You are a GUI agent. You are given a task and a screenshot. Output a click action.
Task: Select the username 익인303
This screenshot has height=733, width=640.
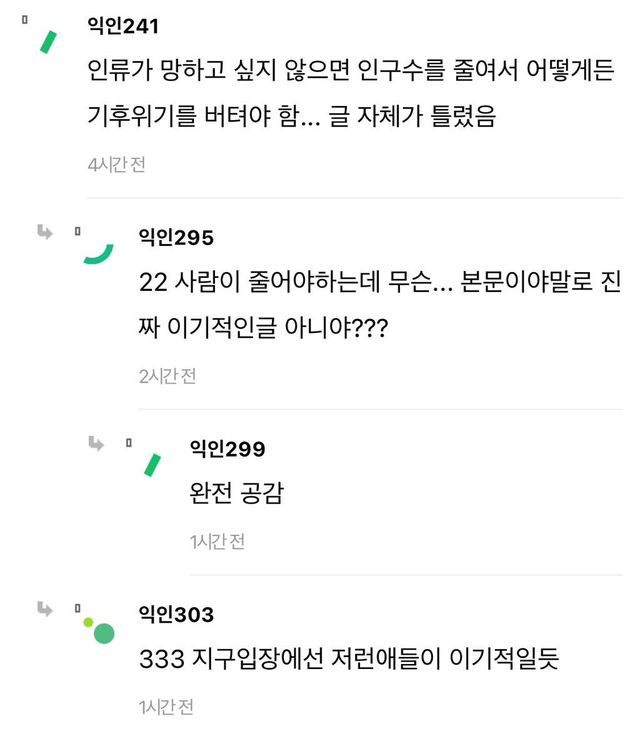click(176, 614)
